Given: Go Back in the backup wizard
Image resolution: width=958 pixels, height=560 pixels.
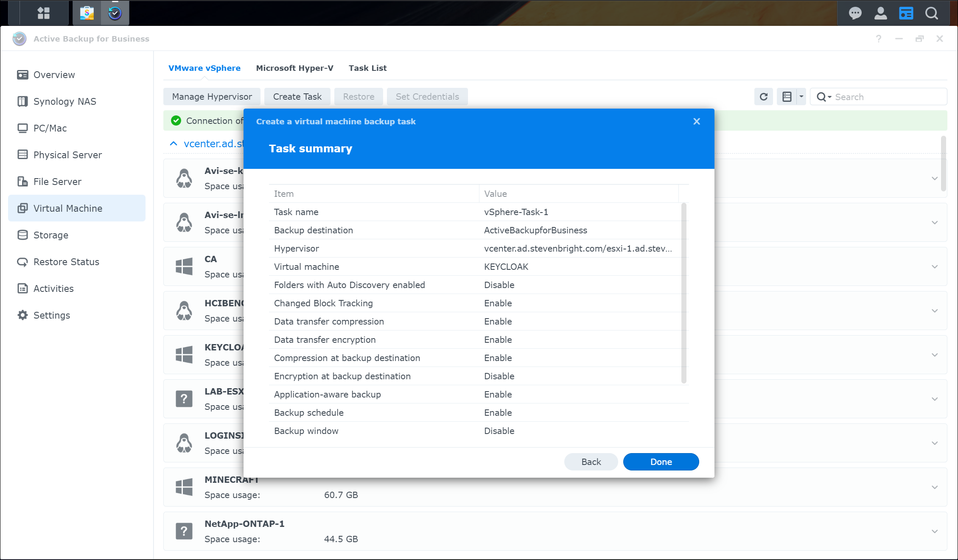Looking at the screenshot, I should 591,462.
